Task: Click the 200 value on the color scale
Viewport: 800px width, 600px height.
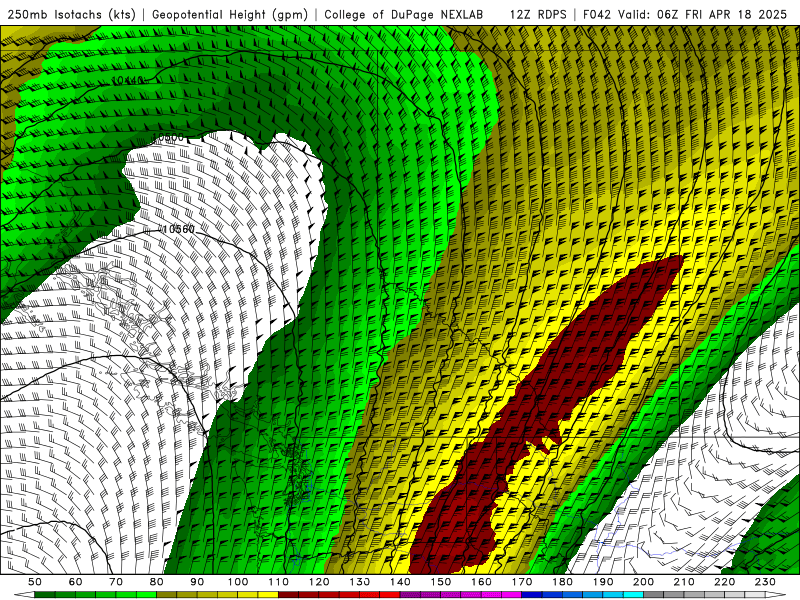Action: pyautogui.click(x=644, y=582)
